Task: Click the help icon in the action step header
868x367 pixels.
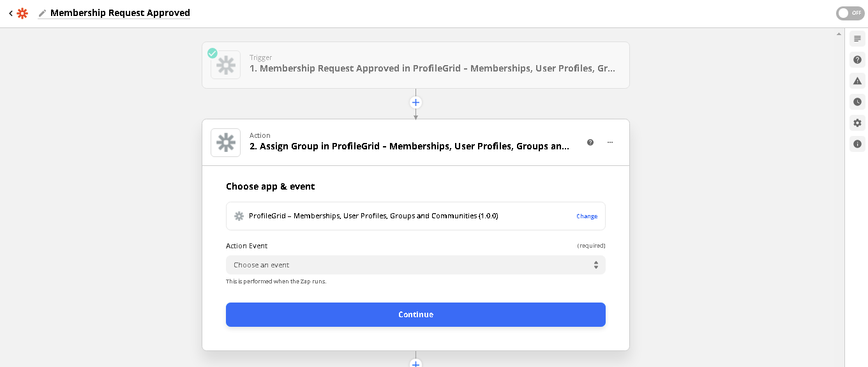Action: point(590,142)
